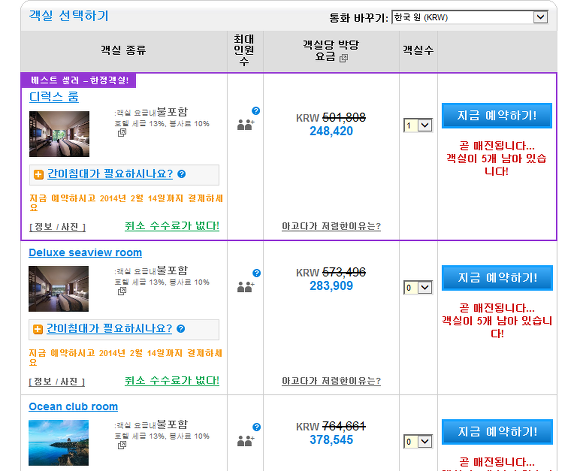The image size is (580, 471).
Task: Click orange plus icon for extra bed in 디럭스 룸
Action: pyautogui.click(x=38, y=174)
